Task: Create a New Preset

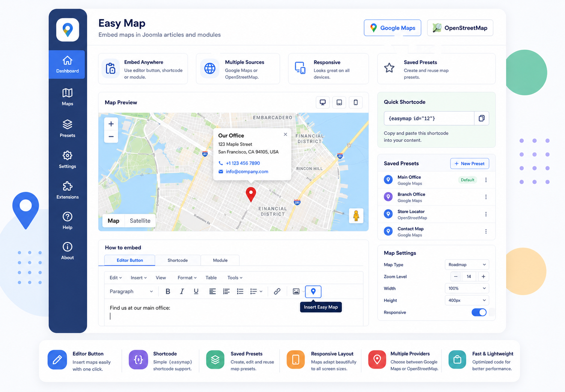Action: click(470, 164)
